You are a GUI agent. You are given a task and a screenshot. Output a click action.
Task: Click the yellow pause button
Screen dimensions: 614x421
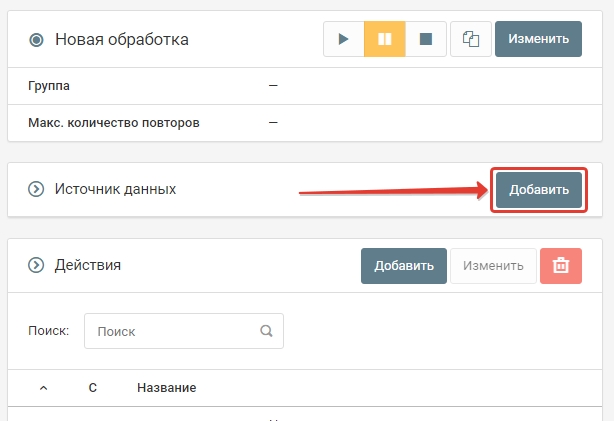pyautogui.click(x=385, y=40)
